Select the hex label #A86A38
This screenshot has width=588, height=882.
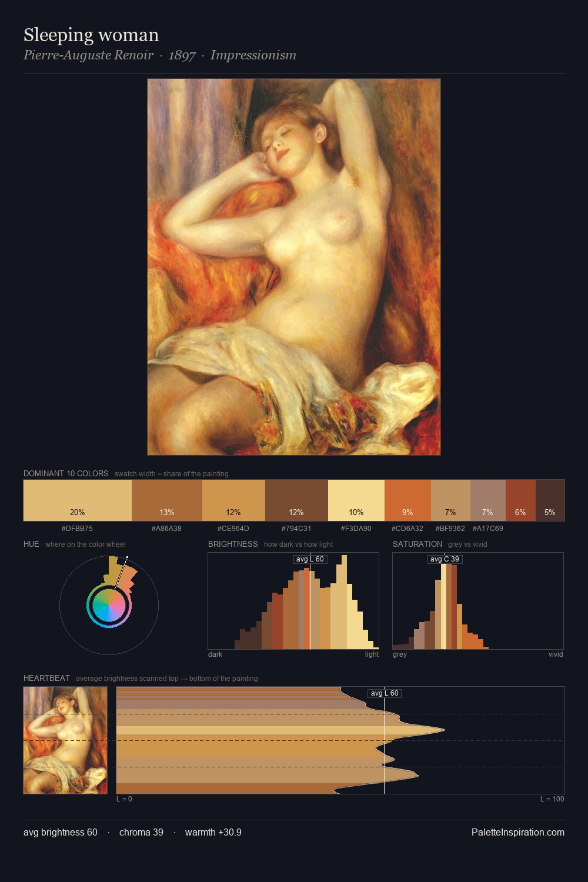[166, 529]
